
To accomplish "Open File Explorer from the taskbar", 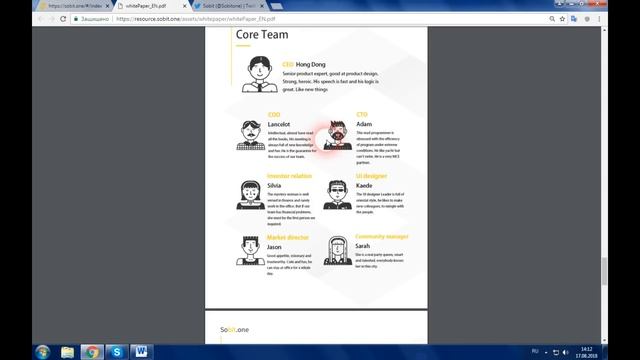I will [x=68, y=352].
